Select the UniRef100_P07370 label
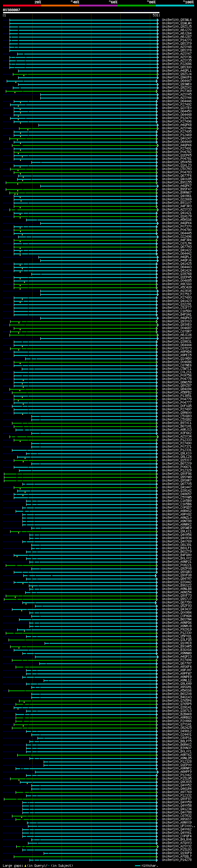 (177, 226)
